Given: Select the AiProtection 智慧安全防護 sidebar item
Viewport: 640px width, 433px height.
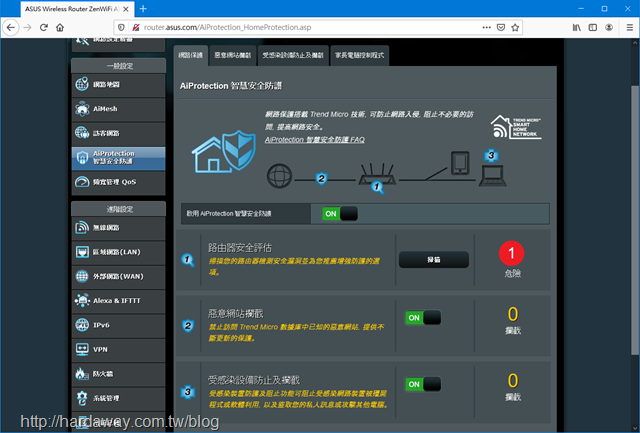Looking at the screenshot, I should pos(118,158).
